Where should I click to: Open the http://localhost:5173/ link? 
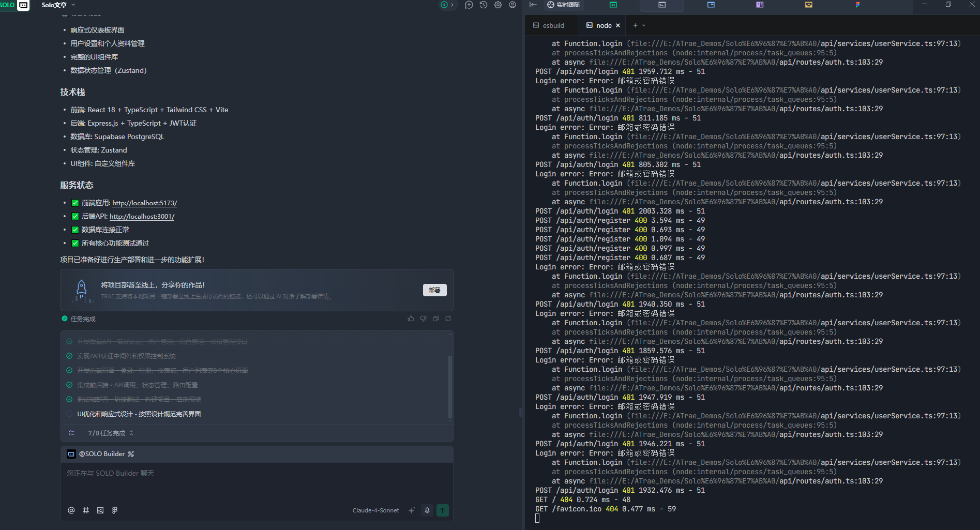point(144,203)
